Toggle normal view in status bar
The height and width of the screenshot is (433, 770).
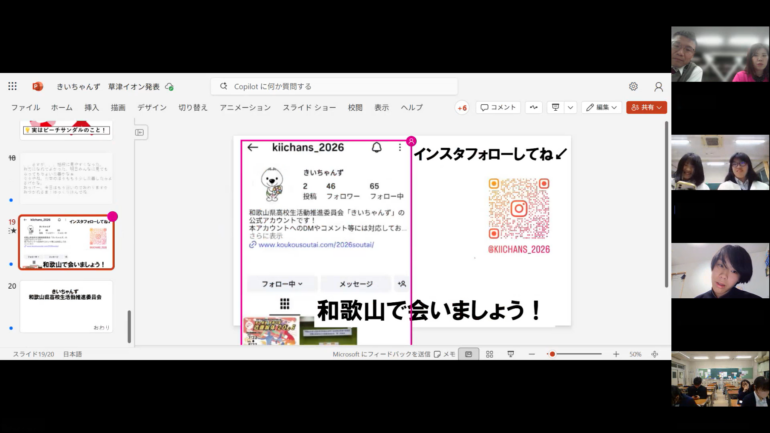[x=468, y=354]
